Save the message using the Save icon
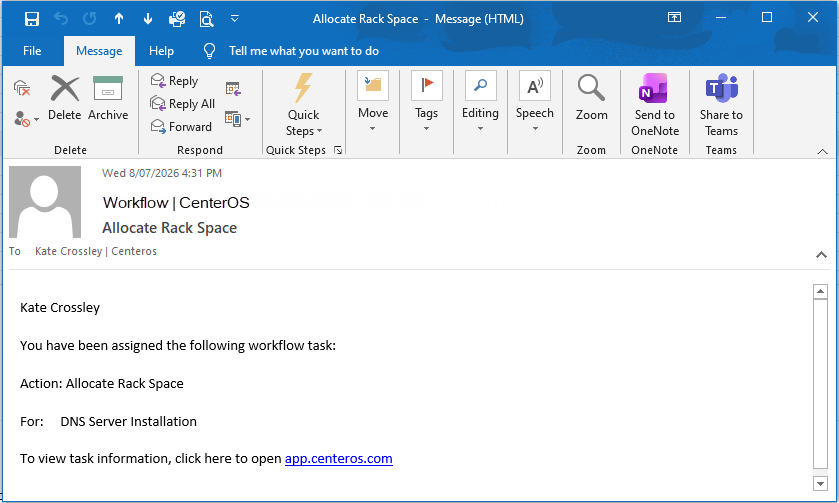 tap(32, 19)
